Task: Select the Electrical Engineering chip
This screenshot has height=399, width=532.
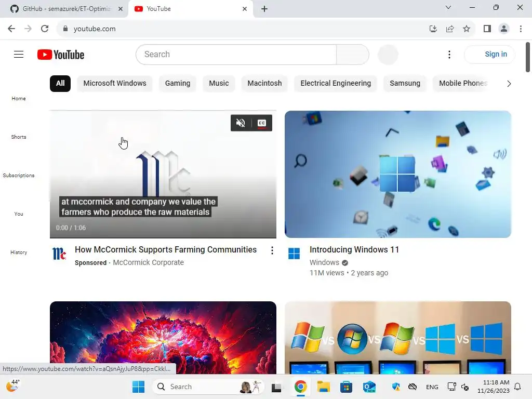Action: (336, 84)
